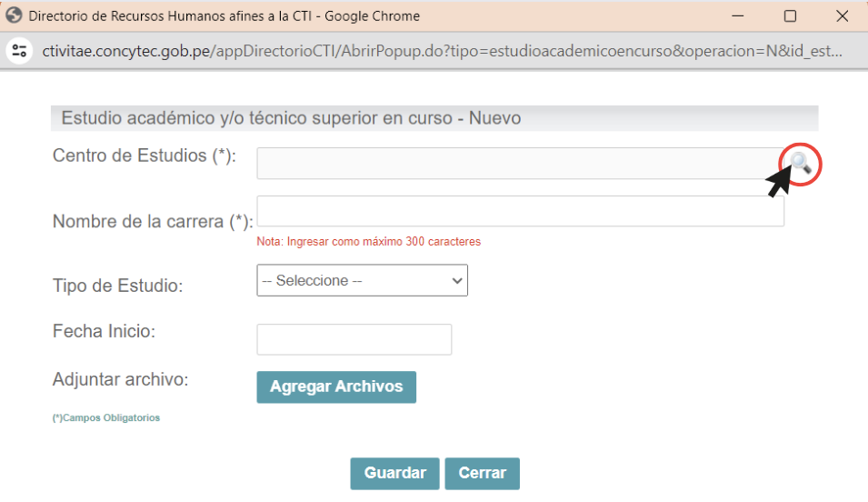Minimize the Chrome popup window
Screen dimensions: 868x502
pyautogui.click(x=738, y=16)
